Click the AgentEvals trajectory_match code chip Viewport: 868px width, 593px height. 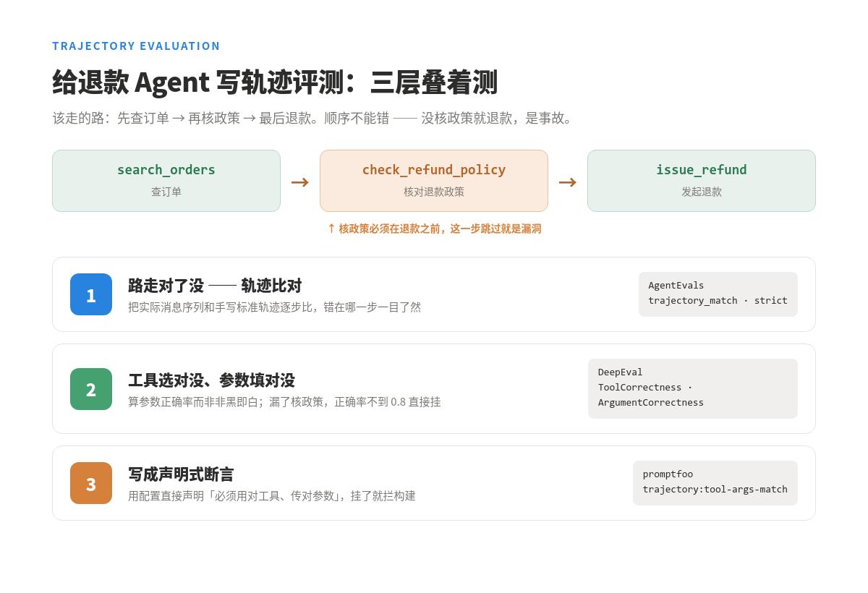click(718, 294)
